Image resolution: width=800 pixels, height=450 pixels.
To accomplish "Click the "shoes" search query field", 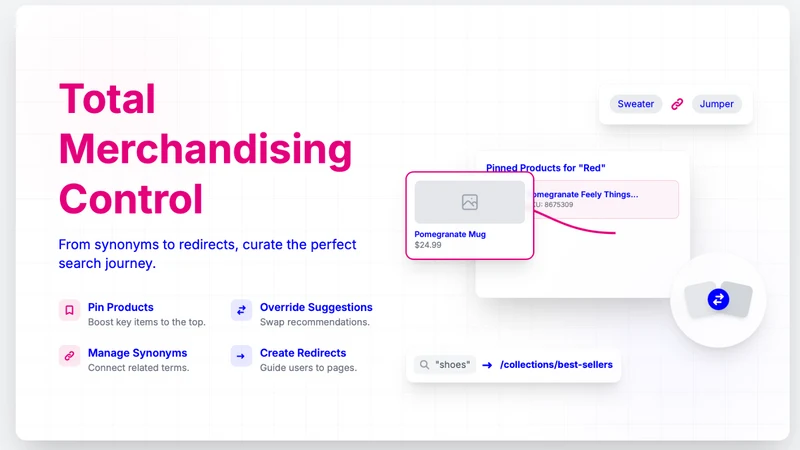I will click(445, 365).
